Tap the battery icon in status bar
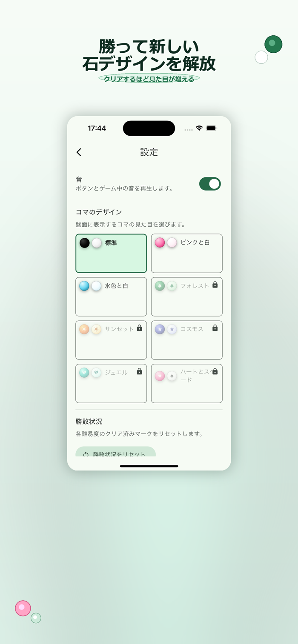Viewport: 298px width, 644px height. point(212,128)
